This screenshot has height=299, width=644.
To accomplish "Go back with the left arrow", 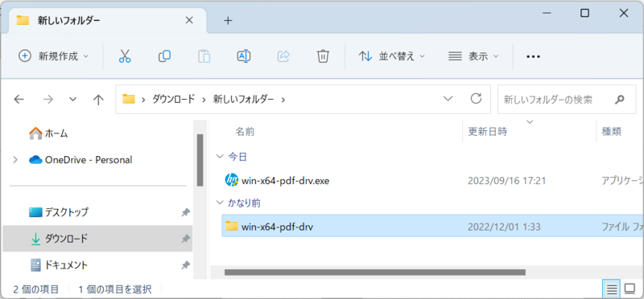I will pos(19,99).
